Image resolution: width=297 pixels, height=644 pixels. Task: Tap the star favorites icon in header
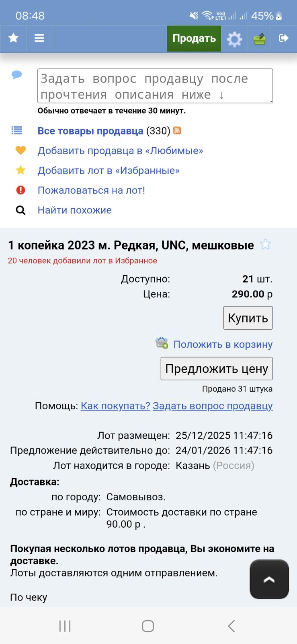pos(14,38)
